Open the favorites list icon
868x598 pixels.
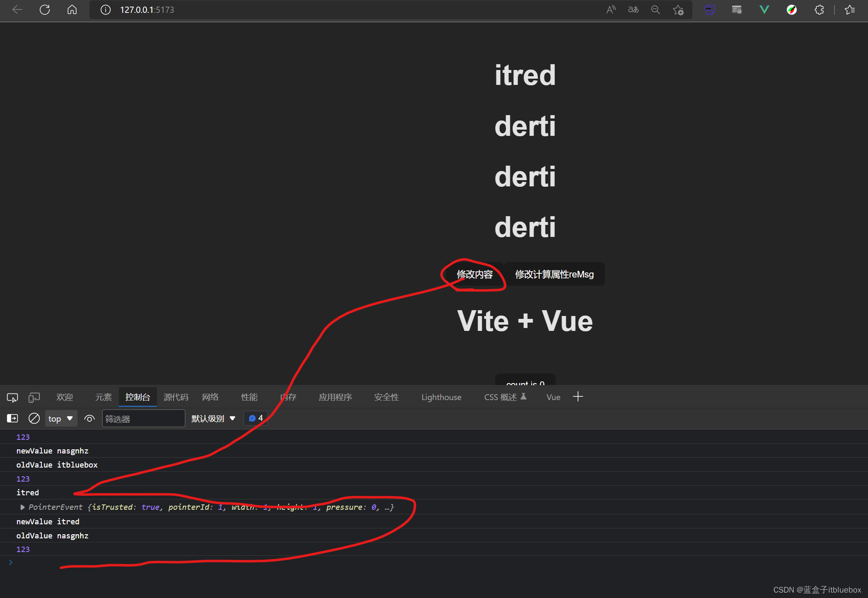click(850, 10)
